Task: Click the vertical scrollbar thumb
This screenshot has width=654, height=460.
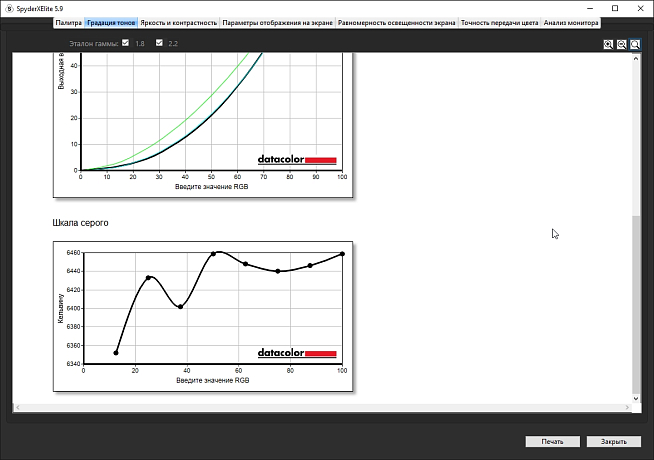Action: click(x=636, y=300)
